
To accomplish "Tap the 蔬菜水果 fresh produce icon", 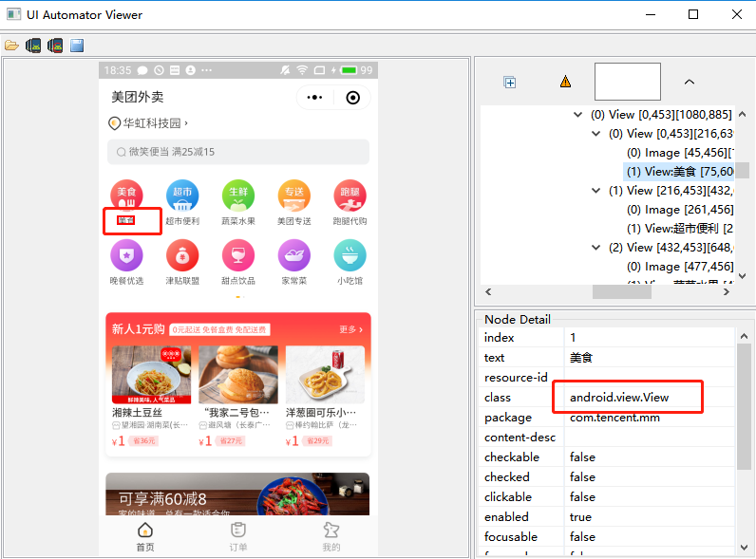I will (x=238, y=196).
